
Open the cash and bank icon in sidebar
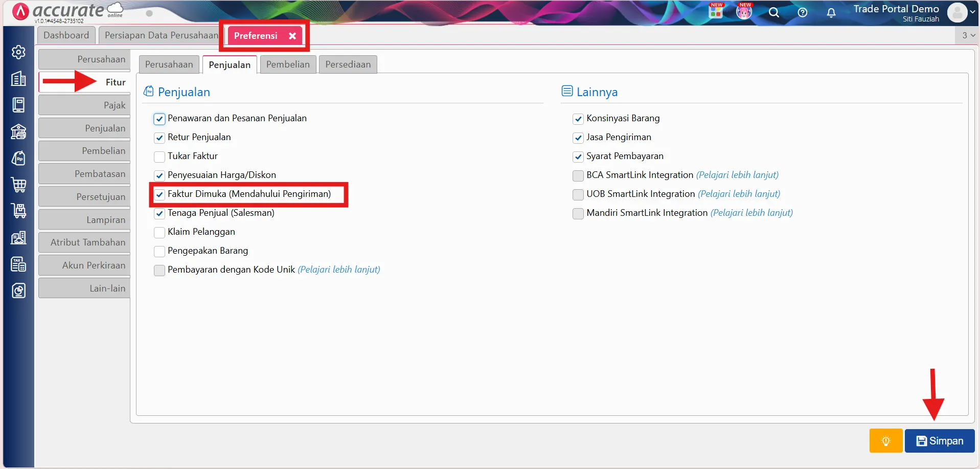18,131
